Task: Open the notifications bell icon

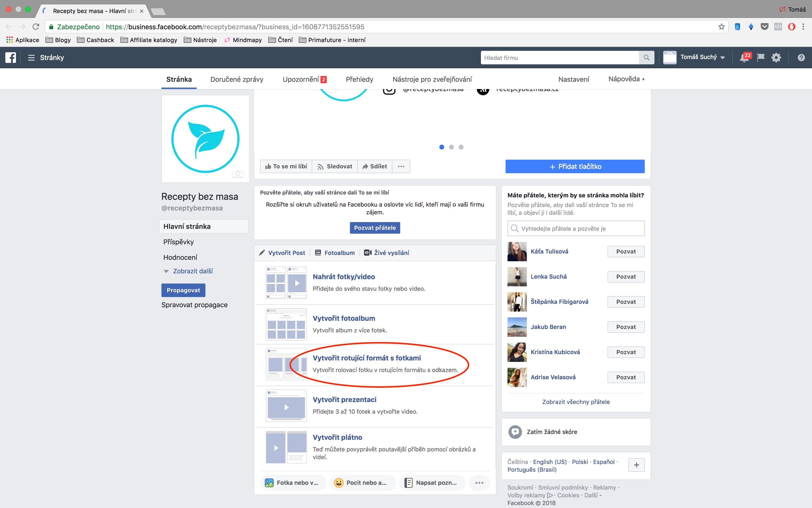Action: pyautogui.click(x=744, y=58)
